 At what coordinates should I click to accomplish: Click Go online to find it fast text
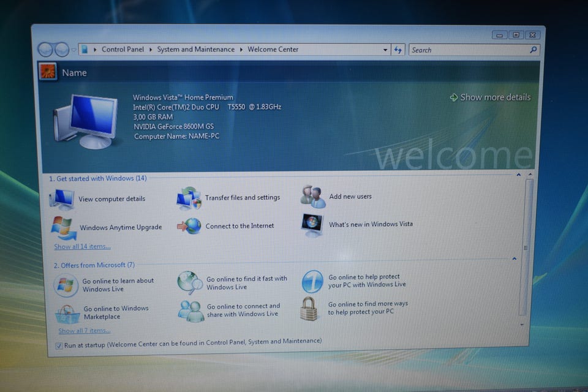coord(247,283)
